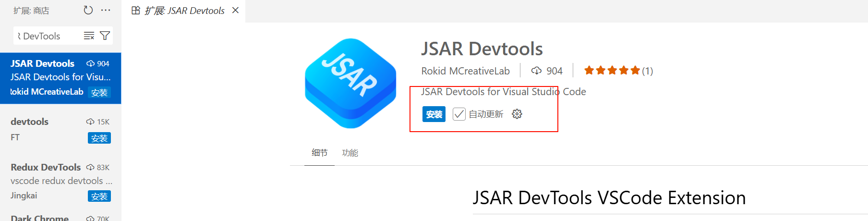This screenshot has height=221, width=868.
Task: Switch to the 细节 tab
Action: [319, 153]
